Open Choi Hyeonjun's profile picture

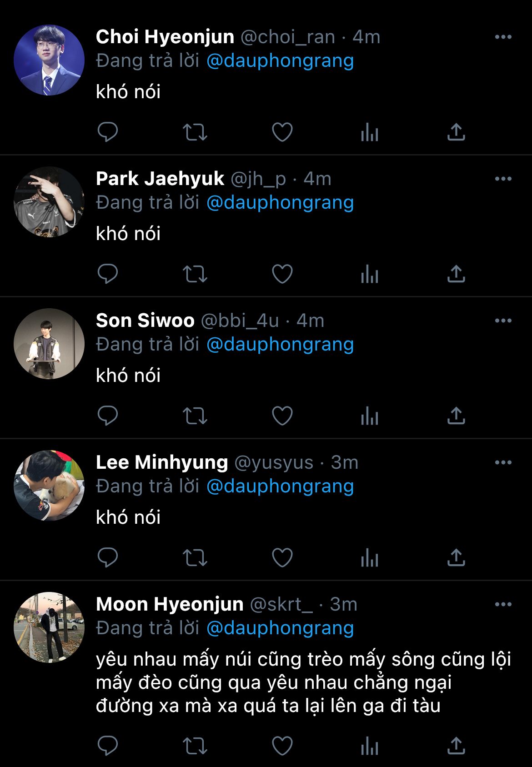pos(49,60)
